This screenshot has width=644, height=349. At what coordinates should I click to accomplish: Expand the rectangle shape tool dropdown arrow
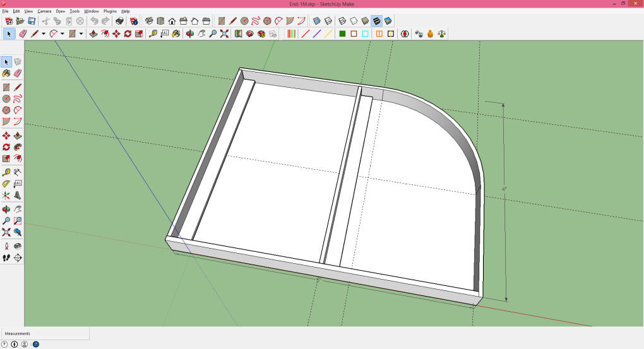81,33
